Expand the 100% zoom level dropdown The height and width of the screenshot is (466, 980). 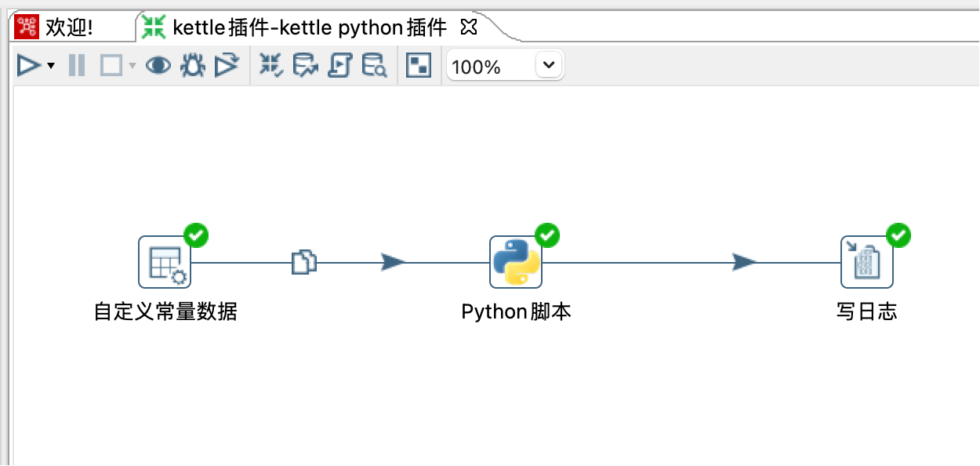click(x=549, y=66)
